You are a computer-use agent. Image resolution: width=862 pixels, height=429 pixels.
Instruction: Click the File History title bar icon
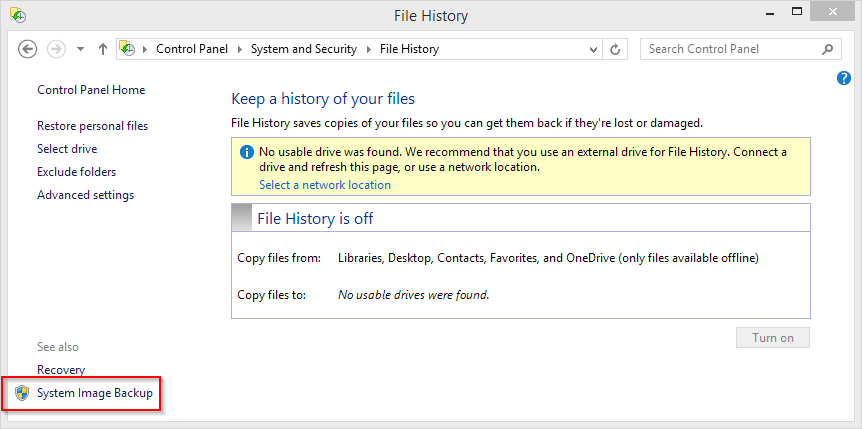[18, 16]
